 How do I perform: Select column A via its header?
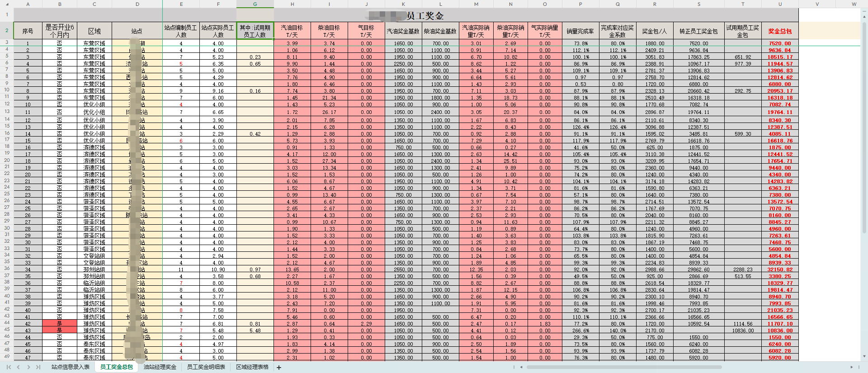[28, 4]
